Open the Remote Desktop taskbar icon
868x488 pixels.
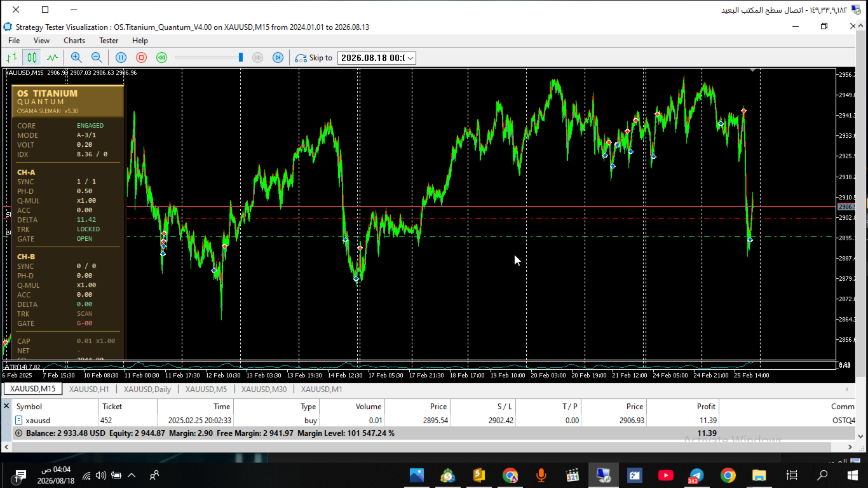point(604,475)
